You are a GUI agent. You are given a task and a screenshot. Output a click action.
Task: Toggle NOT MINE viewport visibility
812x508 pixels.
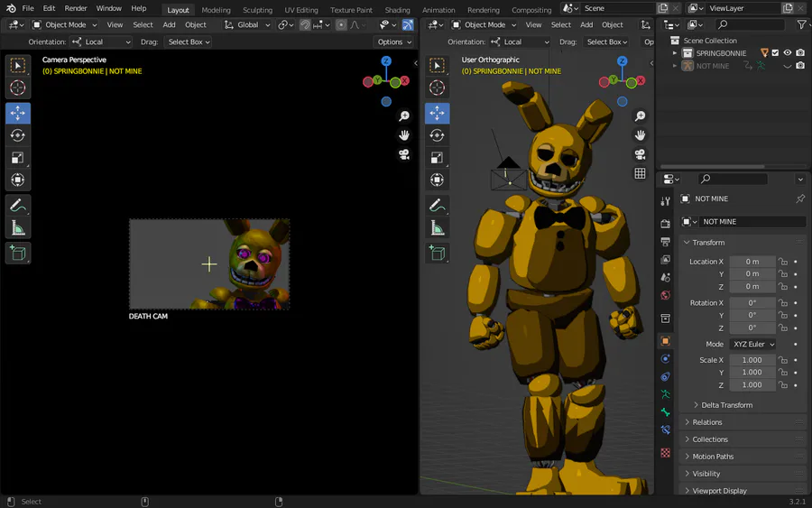tap(787, 66)
